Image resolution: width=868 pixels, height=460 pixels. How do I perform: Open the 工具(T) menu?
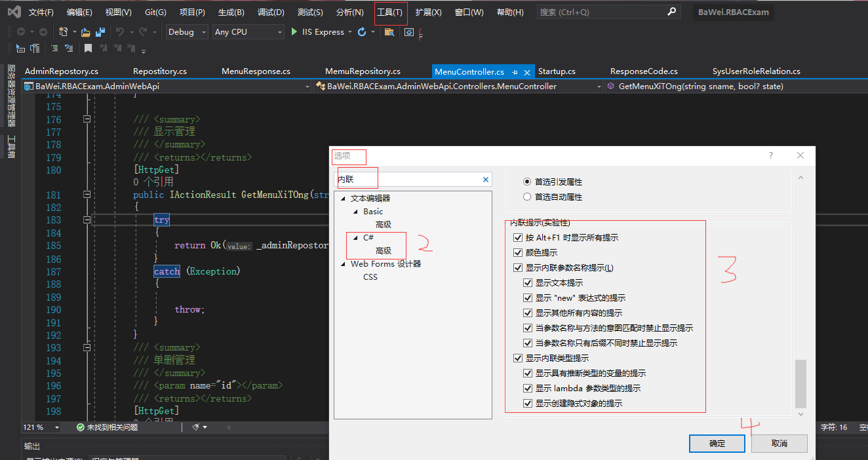pyautogui.click(x=390, y=12)
